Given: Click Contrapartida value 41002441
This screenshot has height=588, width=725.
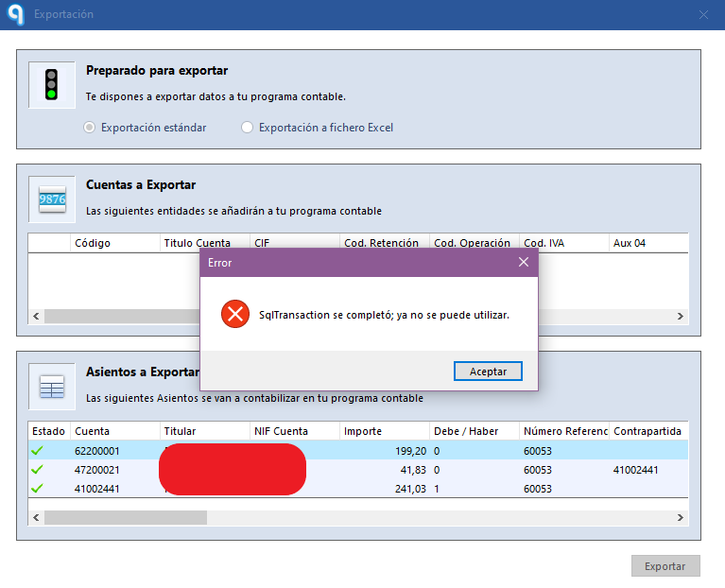Looking at the screenshot, I should [636, 470].
